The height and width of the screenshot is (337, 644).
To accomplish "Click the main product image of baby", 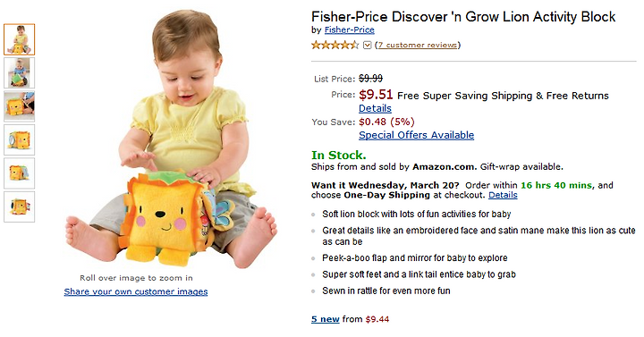I will click(172, 139).
